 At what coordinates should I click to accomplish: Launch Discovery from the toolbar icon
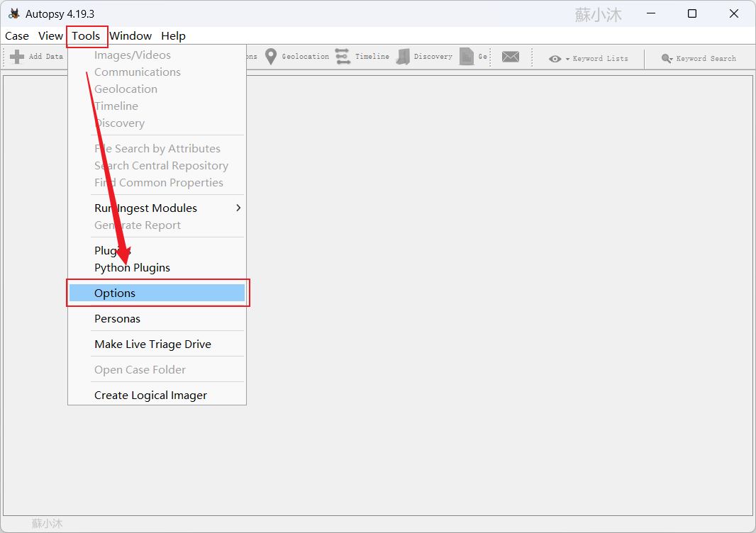(x=403, y=57)
